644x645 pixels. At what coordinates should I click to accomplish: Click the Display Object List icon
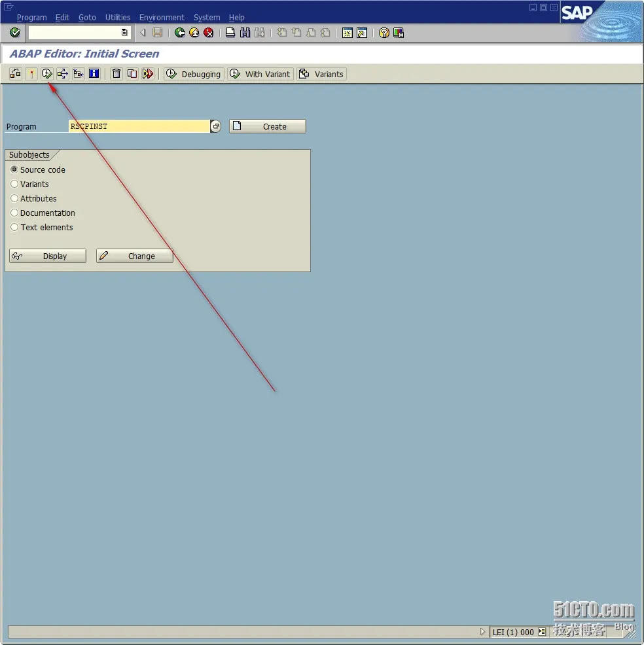click(x=78, y=74)
